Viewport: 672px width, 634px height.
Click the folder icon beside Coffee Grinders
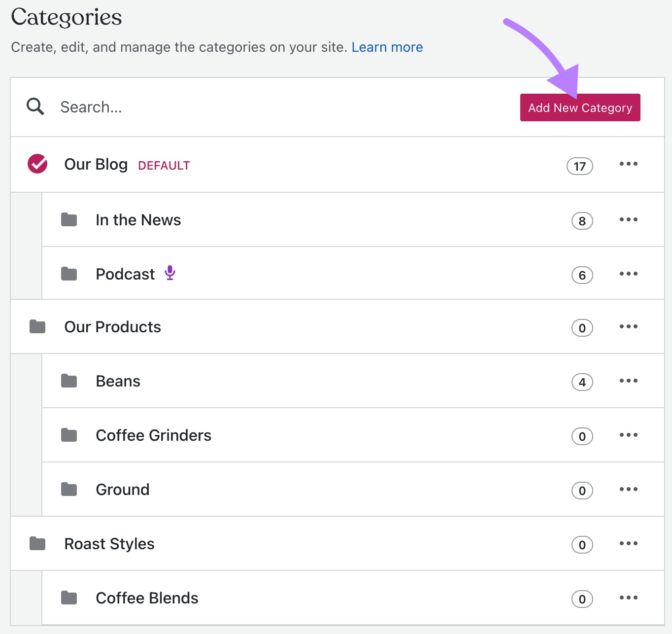69,435
